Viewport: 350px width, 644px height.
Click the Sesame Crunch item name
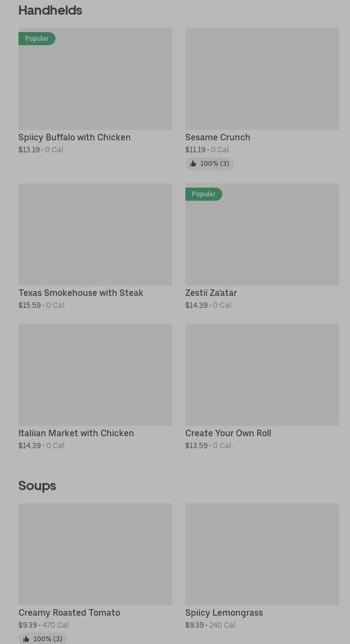tap(217, 138)
